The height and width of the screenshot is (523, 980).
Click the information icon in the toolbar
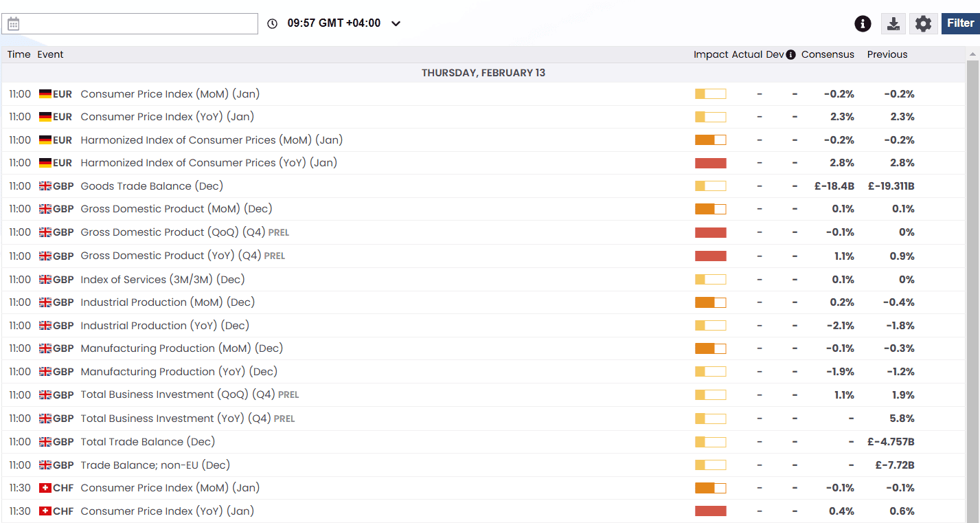pyautogui.click(x=863, y=23)
